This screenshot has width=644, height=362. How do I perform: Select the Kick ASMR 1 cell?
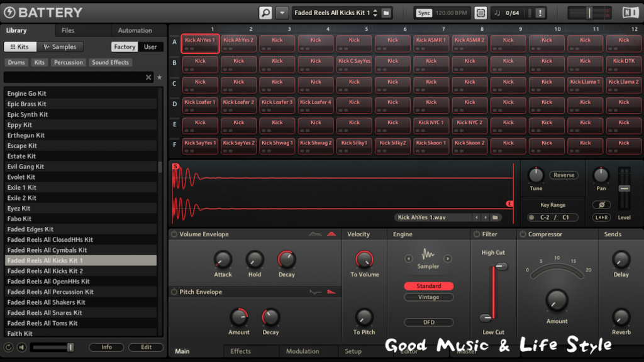click(x=431, y=43)
